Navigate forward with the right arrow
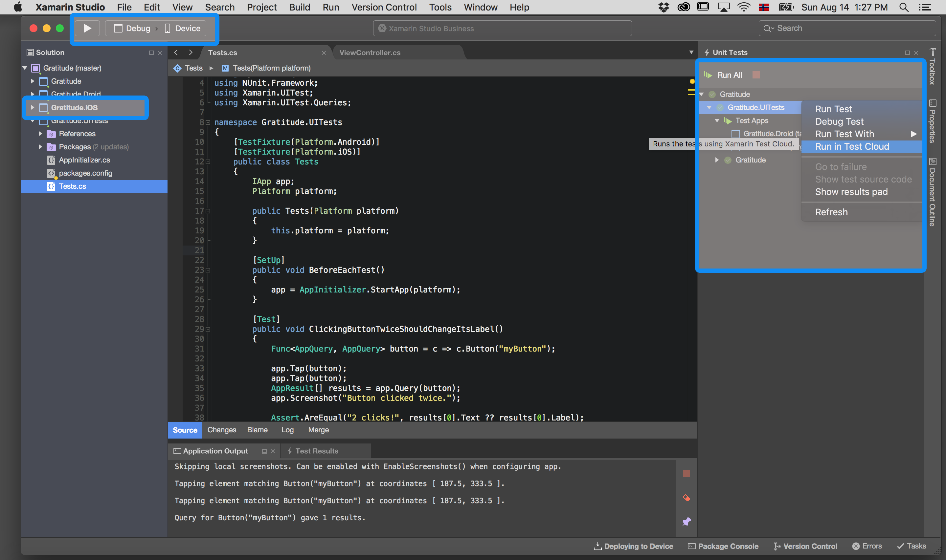 pos(191,53)
